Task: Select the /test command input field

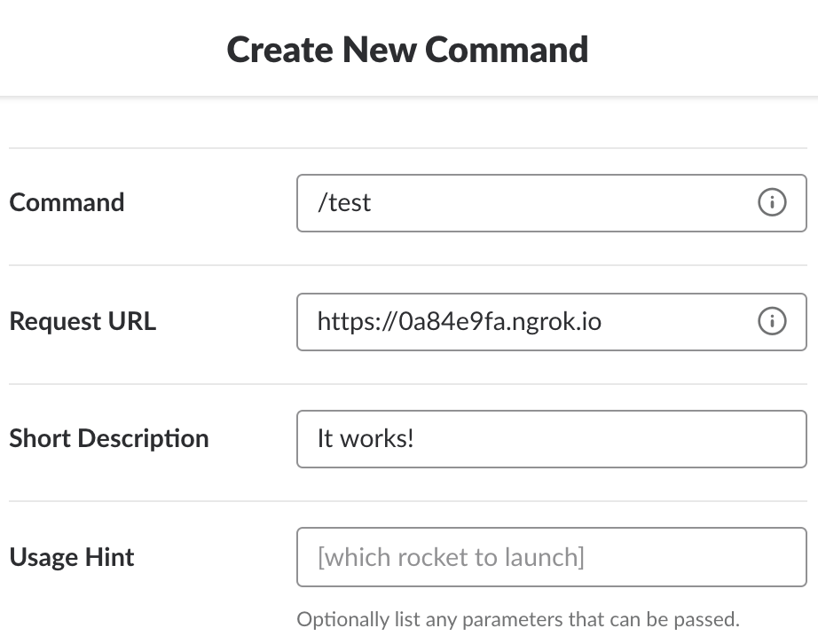Action: (532, 202)
